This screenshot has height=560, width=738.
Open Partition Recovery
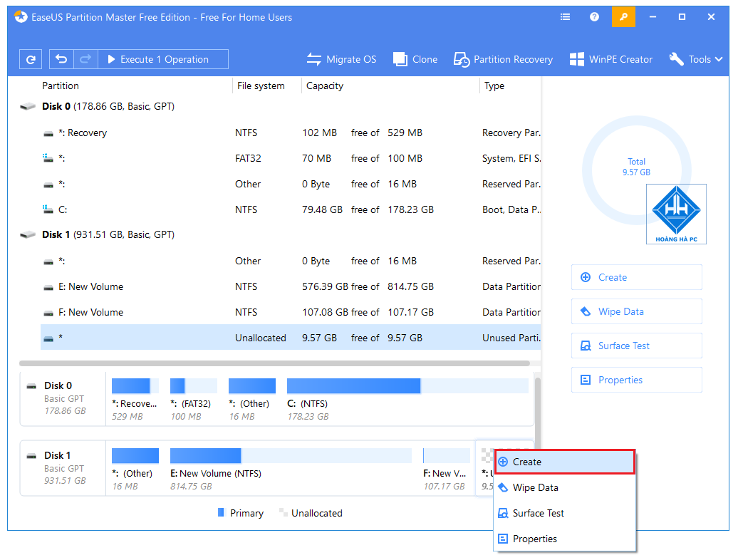[503, 59]
